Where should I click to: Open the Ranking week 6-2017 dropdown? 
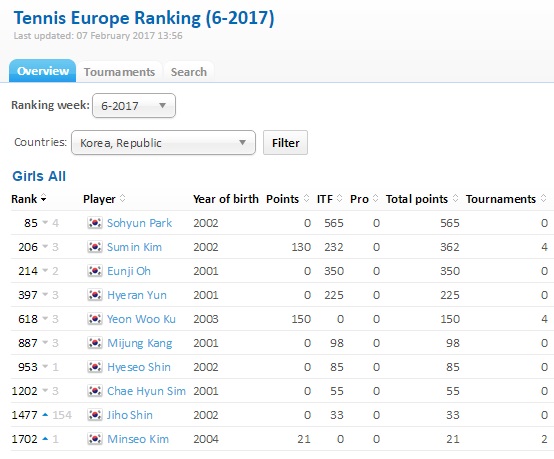click(134, 105)
